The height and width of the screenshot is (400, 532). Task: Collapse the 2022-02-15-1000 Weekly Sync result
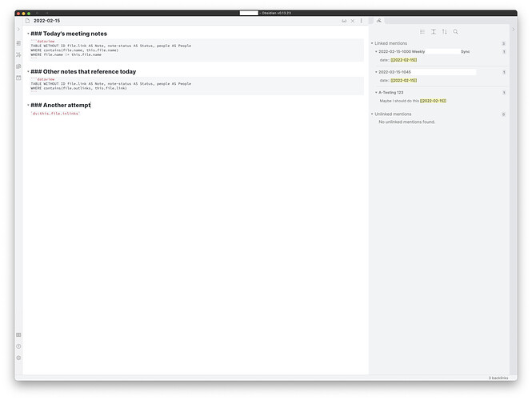pos(376,51)
